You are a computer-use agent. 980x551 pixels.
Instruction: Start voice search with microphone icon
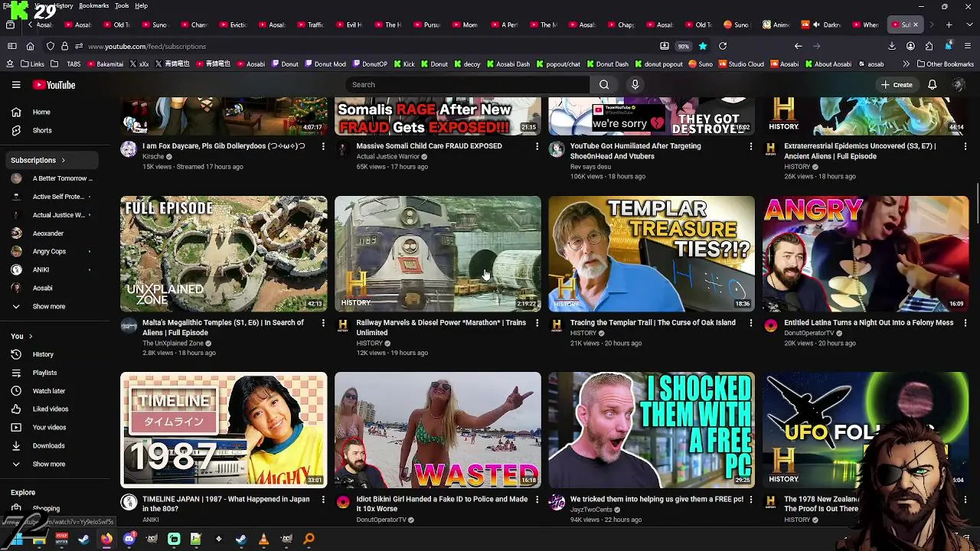click(x=635, y=85)
